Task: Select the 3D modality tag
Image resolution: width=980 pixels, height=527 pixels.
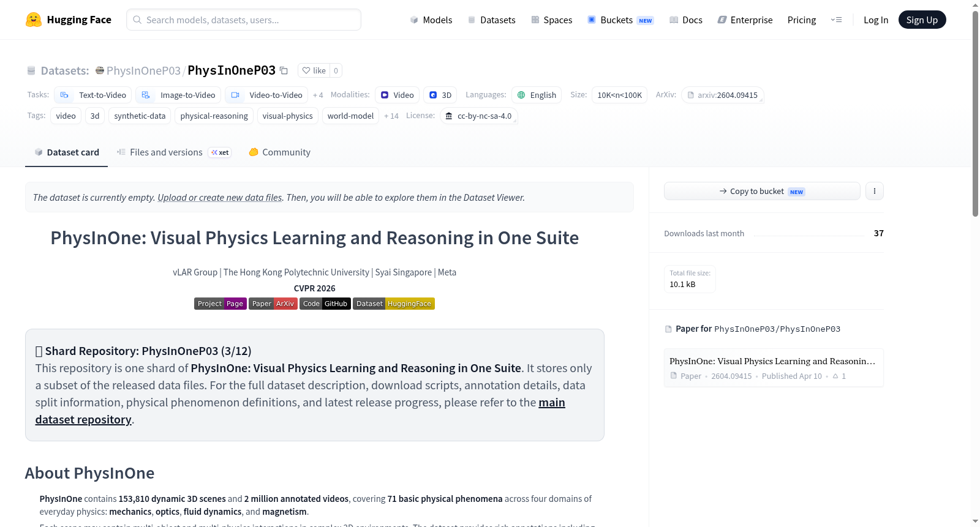Action: click(x=440, y=95)
